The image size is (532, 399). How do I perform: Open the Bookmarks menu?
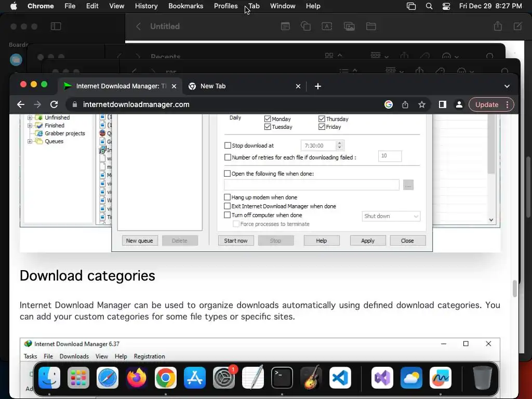coord(185,6)
